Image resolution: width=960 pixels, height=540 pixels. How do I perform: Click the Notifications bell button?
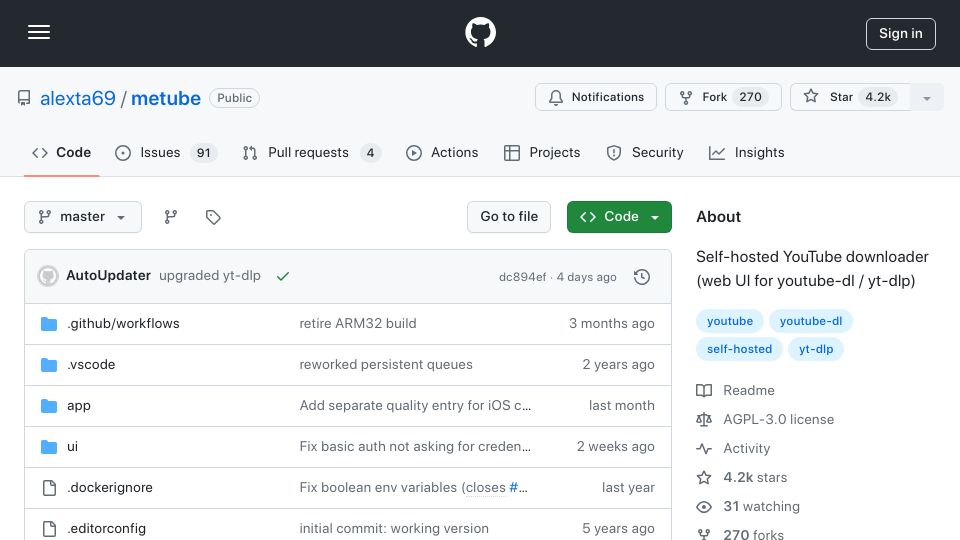click(x=596, y=97)
